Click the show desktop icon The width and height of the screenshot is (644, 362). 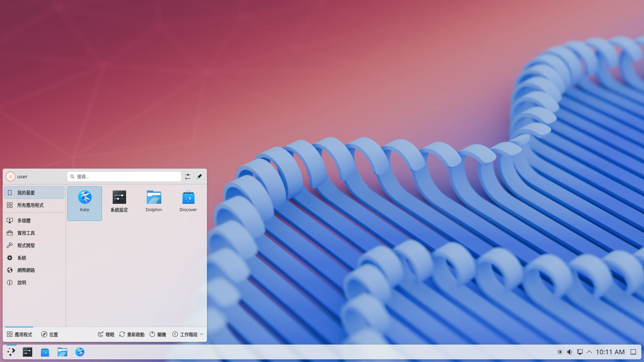633,352
